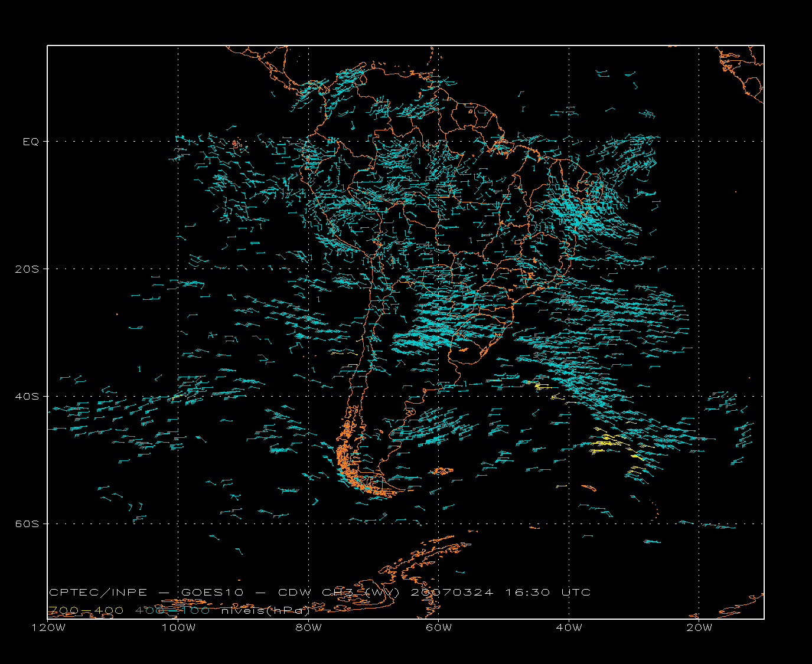812x664 pixels.
Task: Click the 60W longitude label
Action: click(x=439, y=627)
